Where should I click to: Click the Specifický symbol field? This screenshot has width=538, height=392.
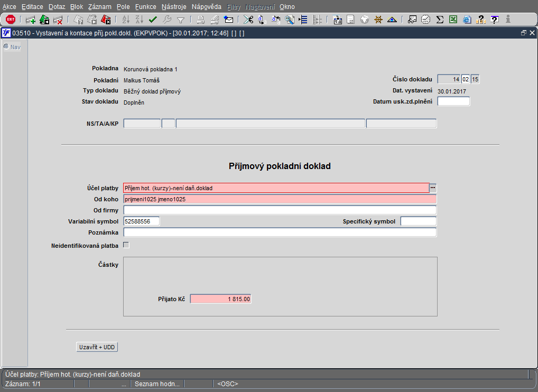tap(418, 221)
